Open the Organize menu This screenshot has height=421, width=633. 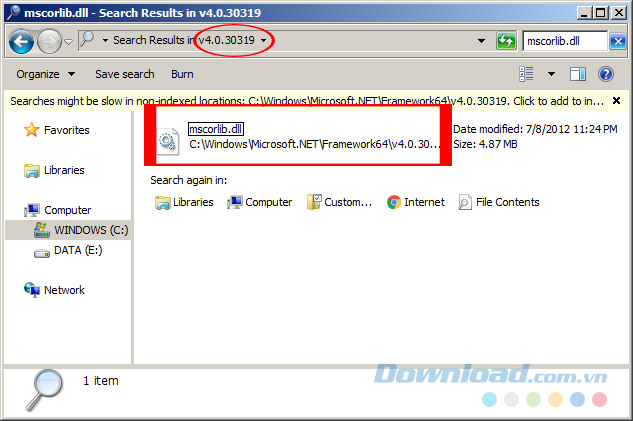click(x=46, y=74)
